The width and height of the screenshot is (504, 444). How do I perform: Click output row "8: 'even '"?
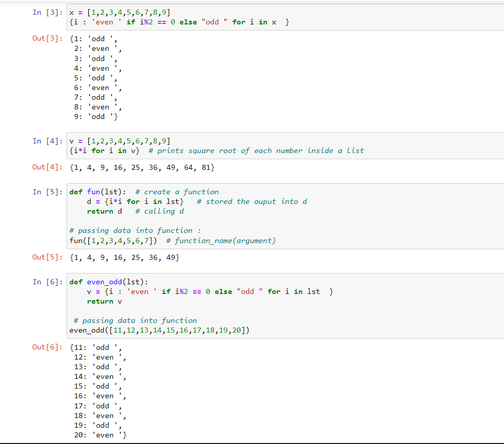pyautogui.click(x=98, y=107)
